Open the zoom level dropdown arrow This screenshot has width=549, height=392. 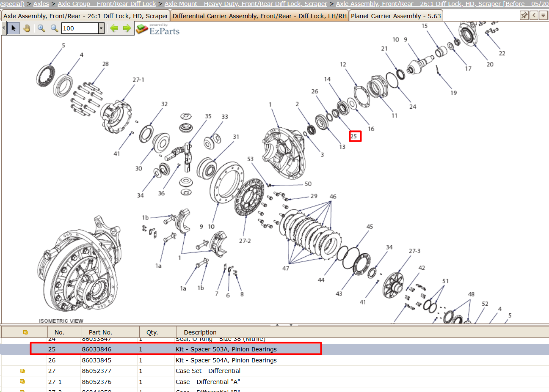coord(101,28)
